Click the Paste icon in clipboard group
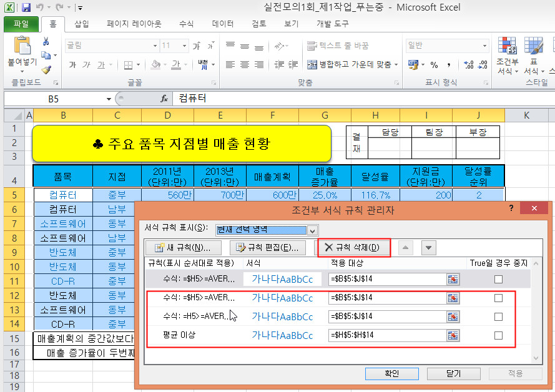Screen dimensions: 555x392 [x=22, y=46]
